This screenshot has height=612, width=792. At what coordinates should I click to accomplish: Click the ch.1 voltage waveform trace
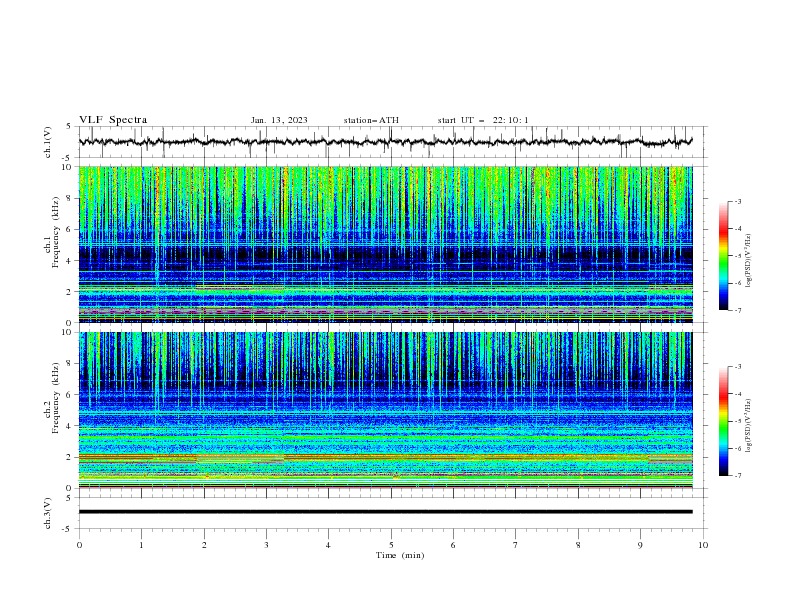385,142
